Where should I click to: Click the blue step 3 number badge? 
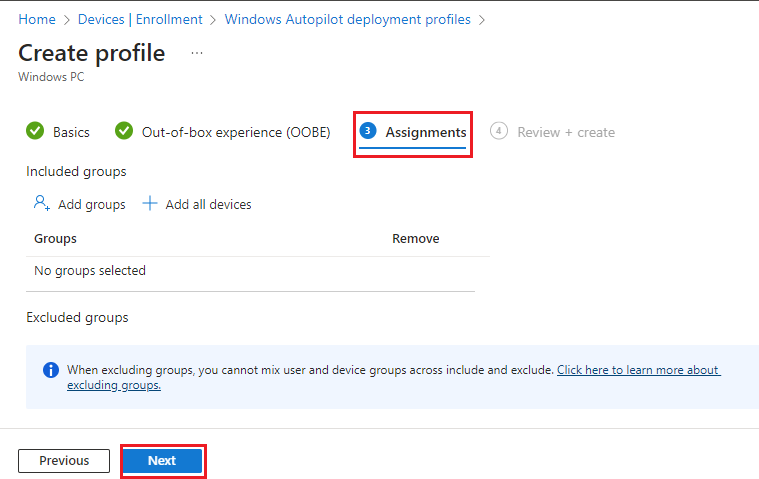(x=368, y=131)
